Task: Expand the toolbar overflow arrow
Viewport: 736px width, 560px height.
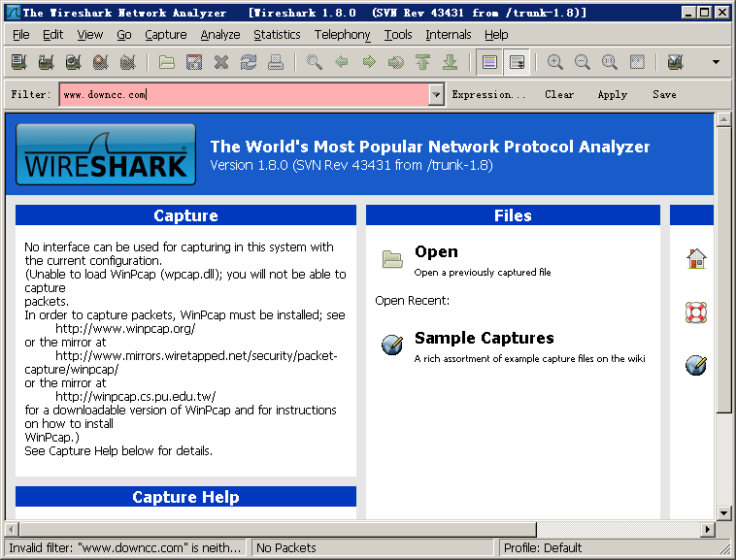Action: (x=716, y=62)
